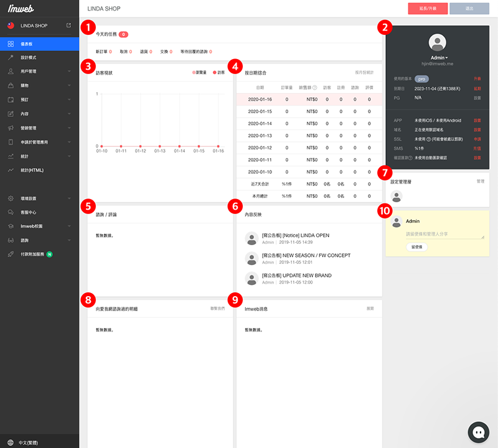Click the shopping bag icon for 購物
498x448 pixels.
pos(11,85)
